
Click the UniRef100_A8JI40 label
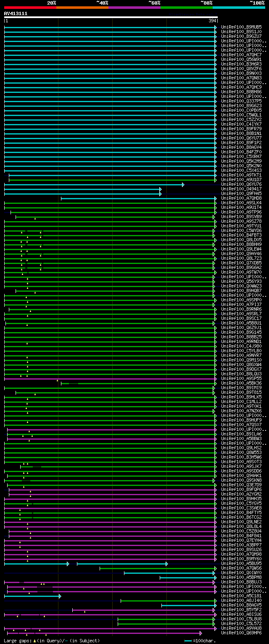coord(241,600)
